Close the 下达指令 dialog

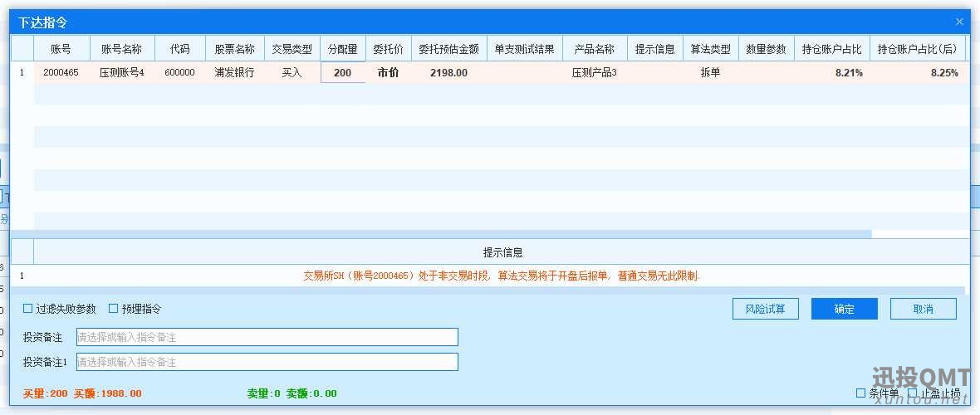point(959,22)
